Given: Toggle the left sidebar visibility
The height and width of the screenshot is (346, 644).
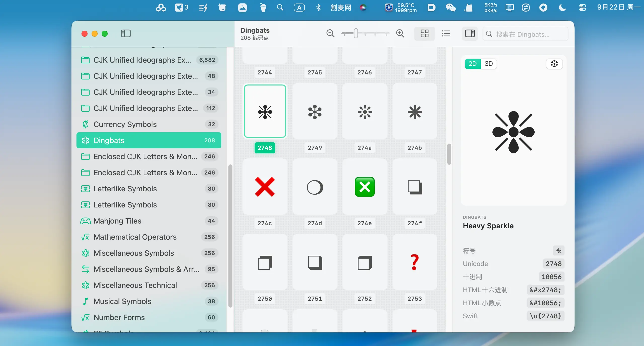Looking at the screenshot, I should tap(126, 33).
